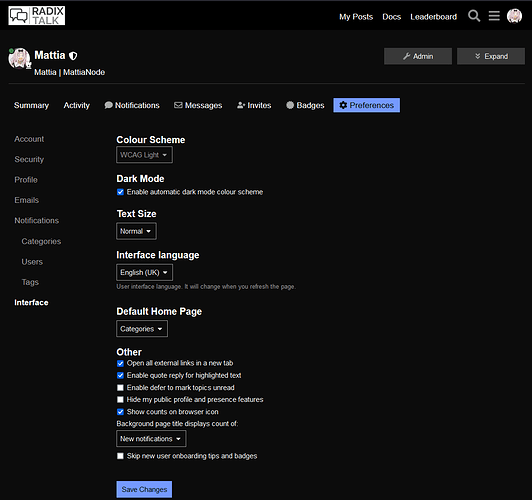Click the Expand button
This screenshot has width=532, height=500.
point(491,56)
